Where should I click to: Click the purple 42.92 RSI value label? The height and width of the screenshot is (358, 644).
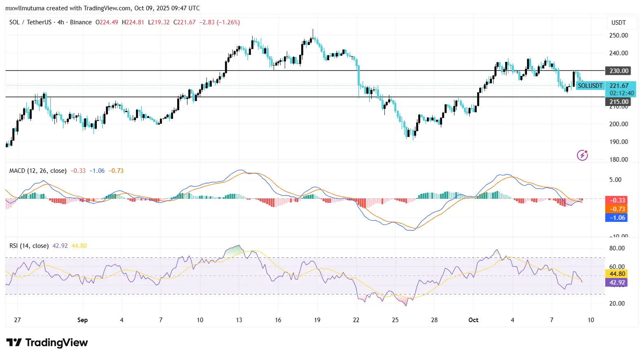(616, 283)
